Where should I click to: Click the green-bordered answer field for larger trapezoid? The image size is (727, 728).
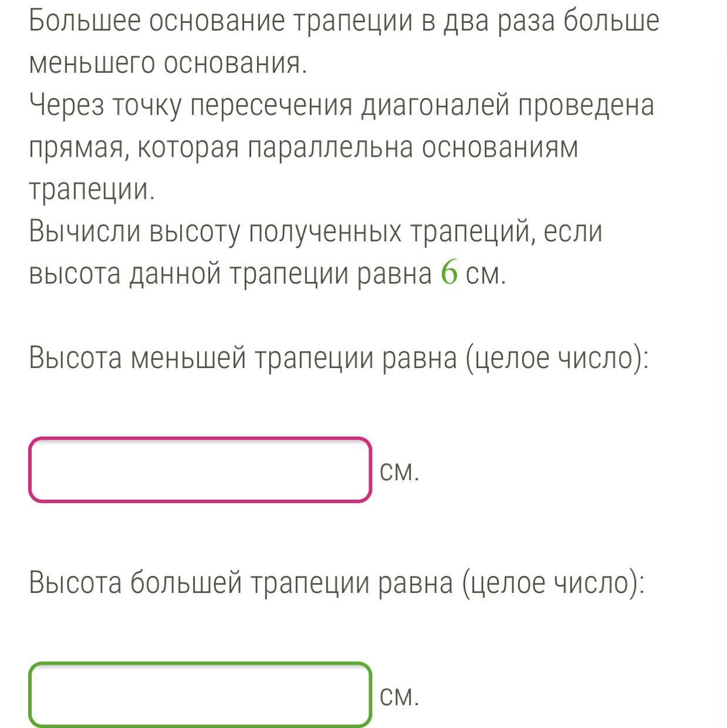click(200, 695)
